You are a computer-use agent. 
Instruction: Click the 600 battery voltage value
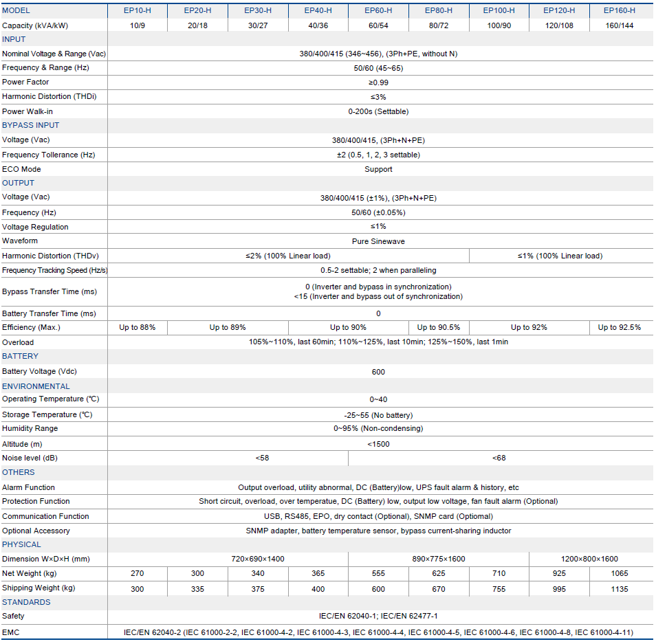pyautogui.click(x=378, y=372)
